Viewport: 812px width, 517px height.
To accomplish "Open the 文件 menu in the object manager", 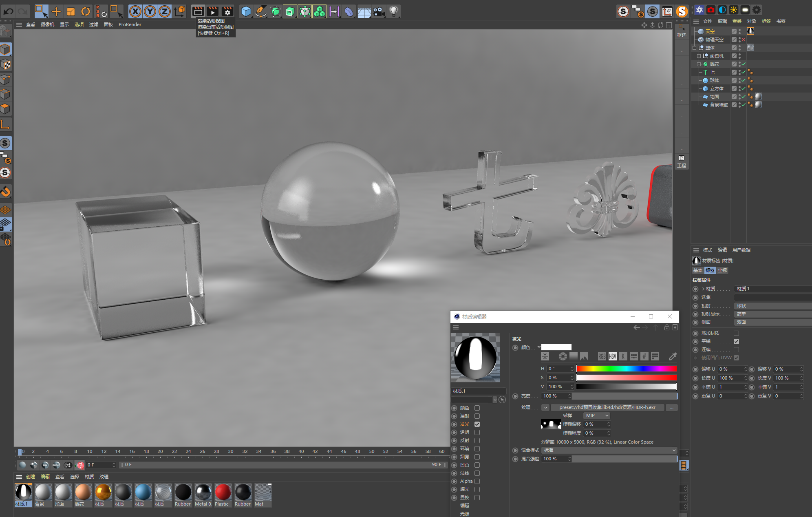I will pos(708,21).
